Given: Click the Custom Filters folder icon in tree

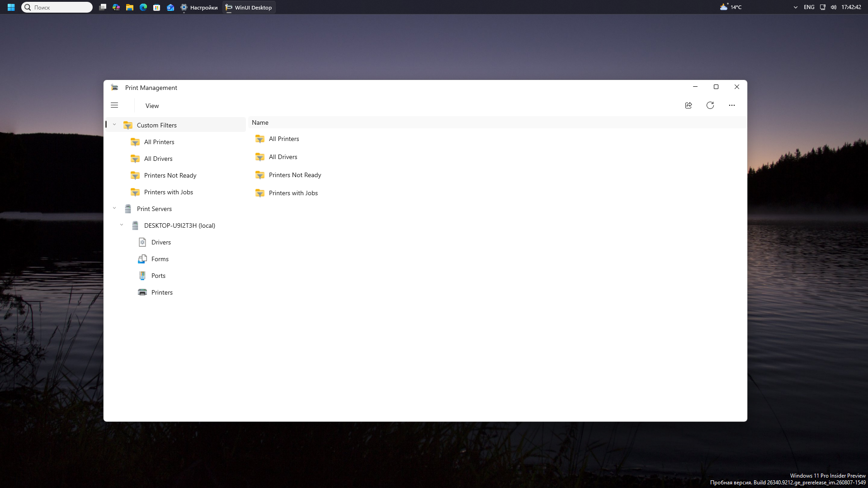Looking at the screenshot, I should tap(128, 125).
